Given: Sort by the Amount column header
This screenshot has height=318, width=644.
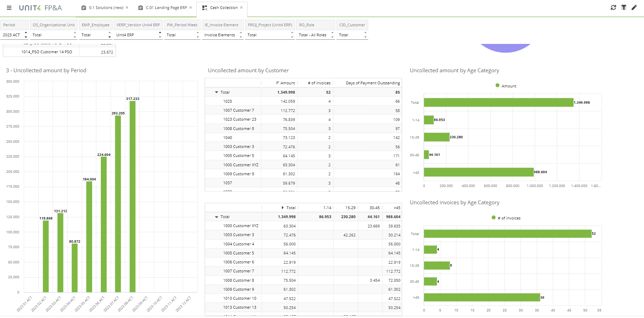Looking at the screenshot, I should (x=287, y=83).
